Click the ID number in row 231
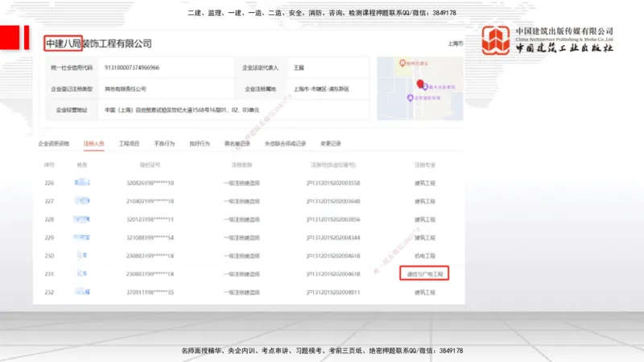The height and width of the screenshot is (362, 644). [x=150, y=274]
